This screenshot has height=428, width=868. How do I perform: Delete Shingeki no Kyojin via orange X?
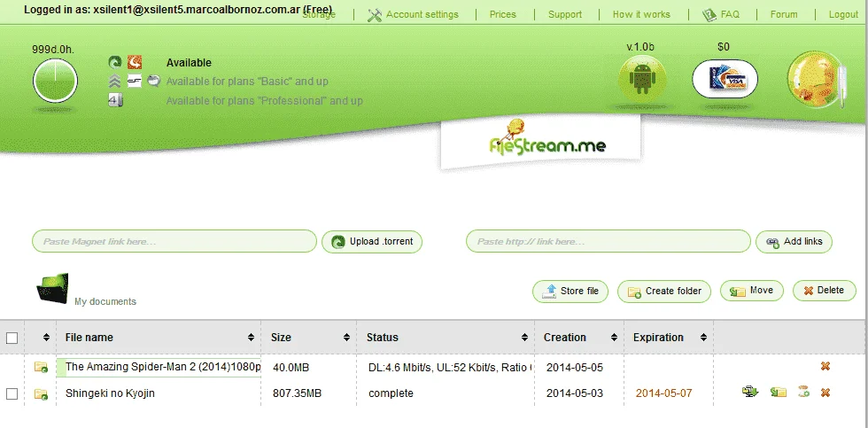pos(825,393)
